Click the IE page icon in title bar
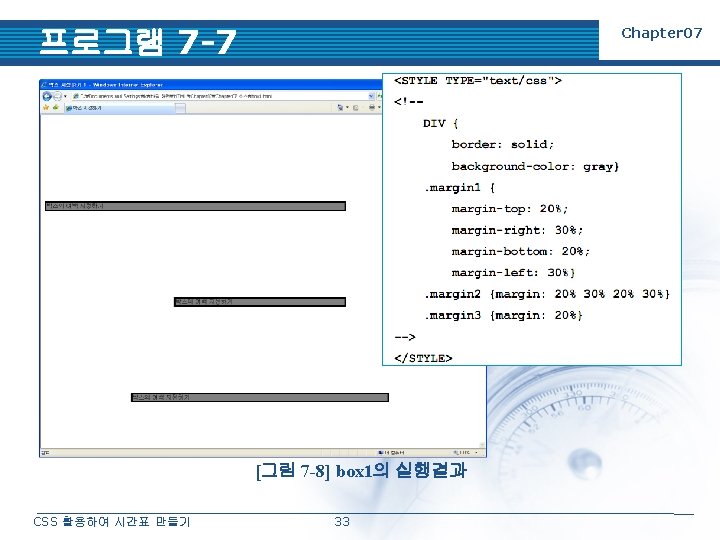 tap(44, 84)
